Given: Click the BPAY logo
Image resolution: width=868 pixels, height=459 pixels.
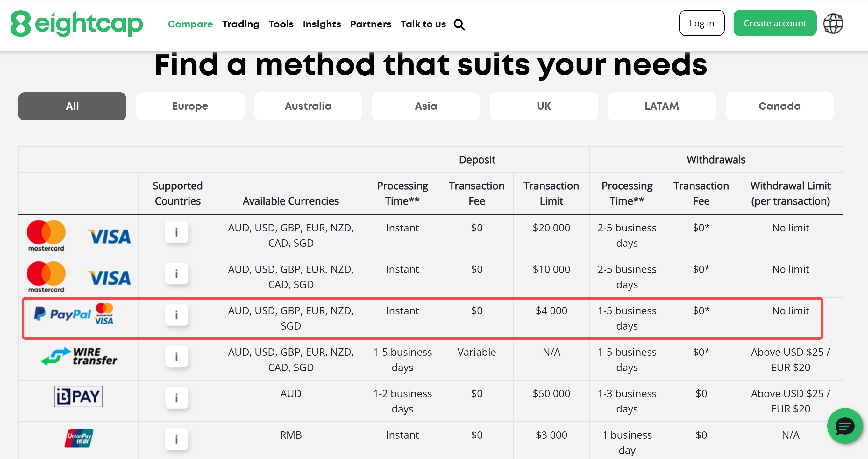Looking at the screenshot, I should click(79, 397).
